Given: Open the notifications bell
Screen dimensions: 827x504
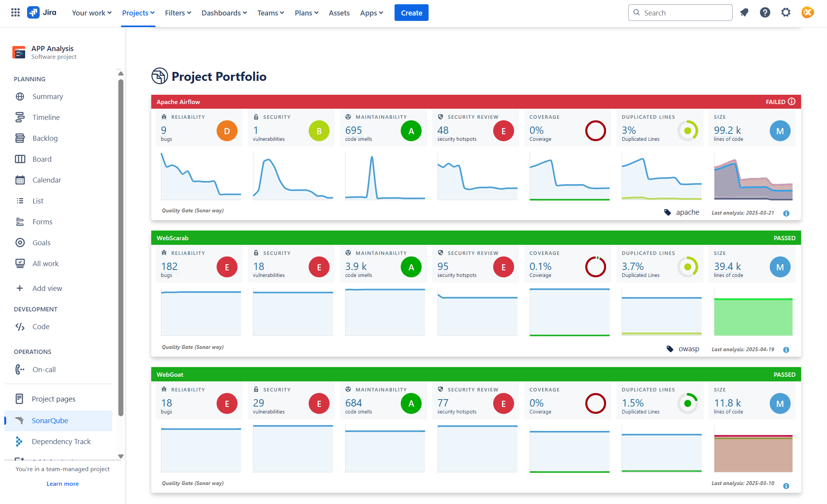Looking at the screenshot, I should click(x=744, y=12).
